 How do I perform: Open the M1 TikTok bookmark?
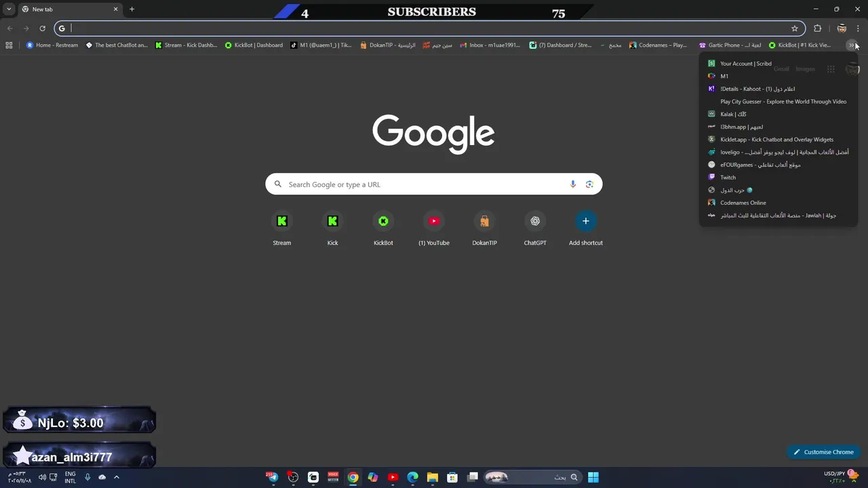(321, 45)
